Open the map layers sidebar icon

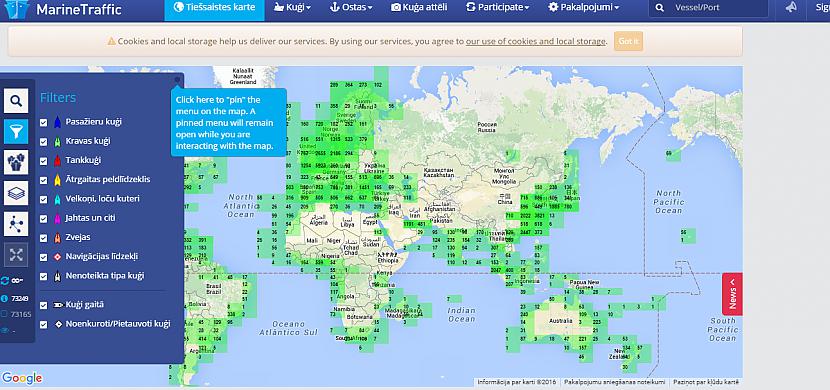[x=16, y=193]
